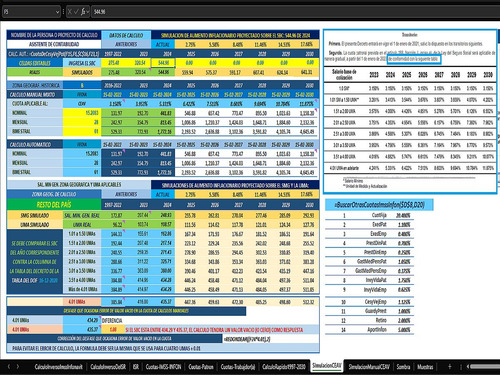The height and width of the screenshot is (375, 500).
Task: Switch to Cuotas-IMSS-INFON sheet tab
Action: pos(163,367)
